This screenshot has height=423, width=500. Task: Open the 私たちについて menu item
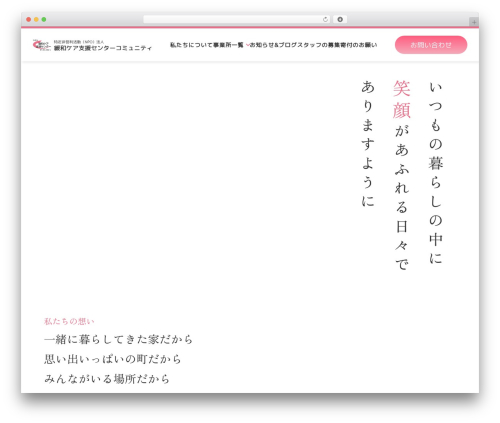pos(191,45)
